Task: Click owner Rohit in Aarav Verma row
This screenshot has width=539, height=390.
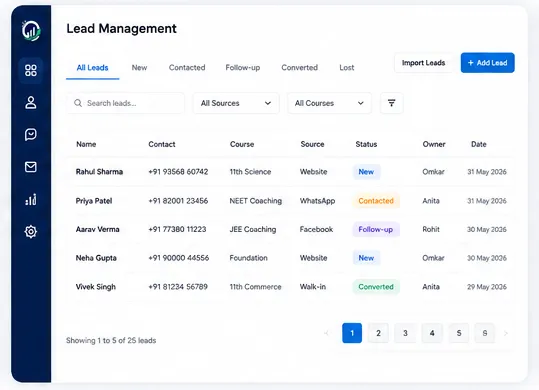Action: click(431, 230)
